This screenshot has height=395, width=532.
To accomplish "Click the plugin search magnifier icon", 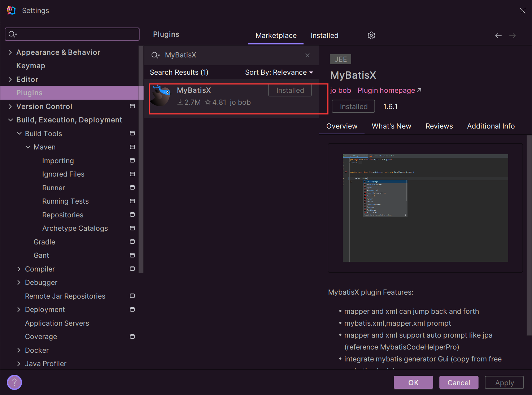I will 156,55.
